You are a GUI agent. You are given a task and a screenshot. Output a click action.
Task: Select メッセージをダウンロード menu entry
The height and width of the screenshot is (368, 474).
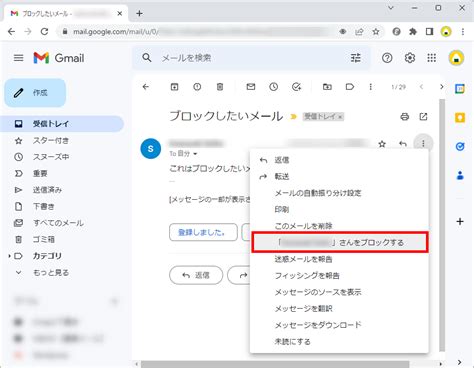tap(339, 325)
